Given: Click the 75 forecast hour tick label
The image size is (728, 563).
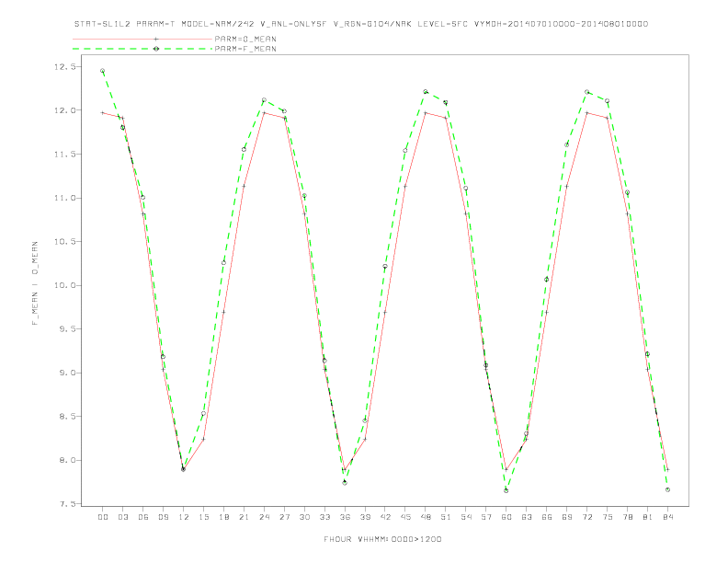Looking at the screenshot, I should coord(608,517).
